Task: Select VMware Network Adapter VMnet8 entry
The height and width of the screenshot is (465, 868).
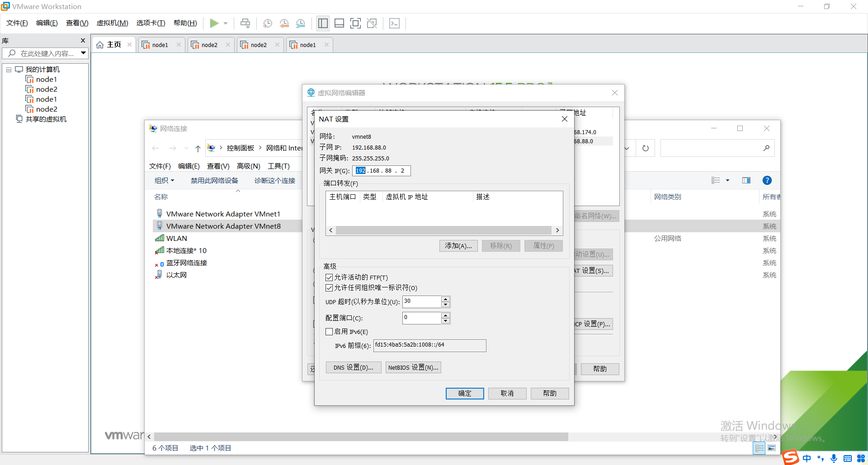Action: (223, 226)
